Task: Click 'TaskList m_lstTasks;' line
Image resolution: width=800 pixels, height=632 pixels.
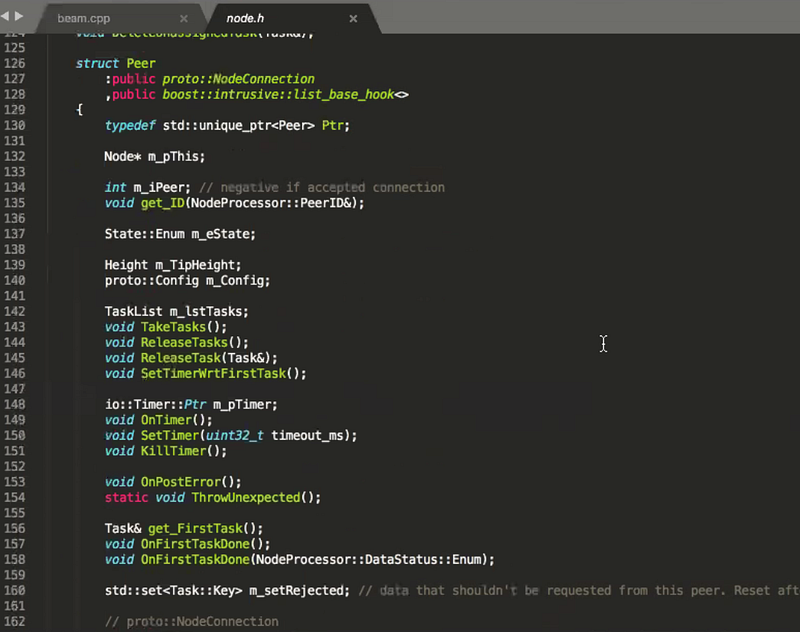Action: [177, 311]
